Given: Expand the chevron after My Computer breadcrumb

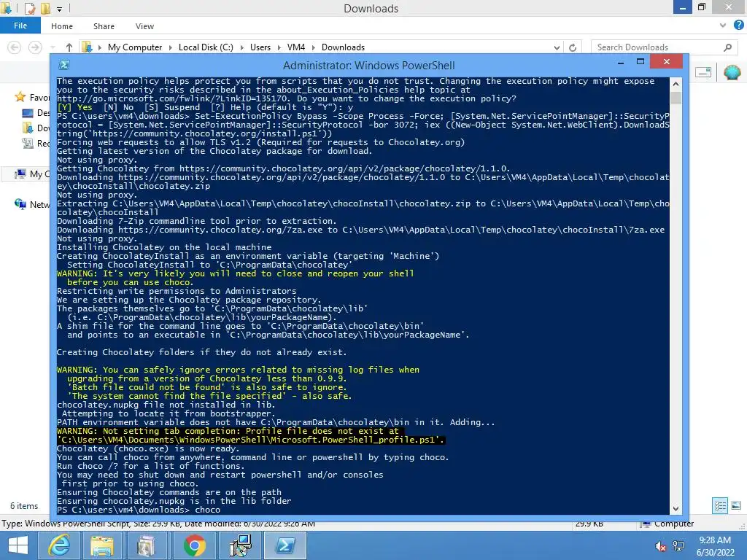Looking at the screenshot, I should tap(171, 47).
